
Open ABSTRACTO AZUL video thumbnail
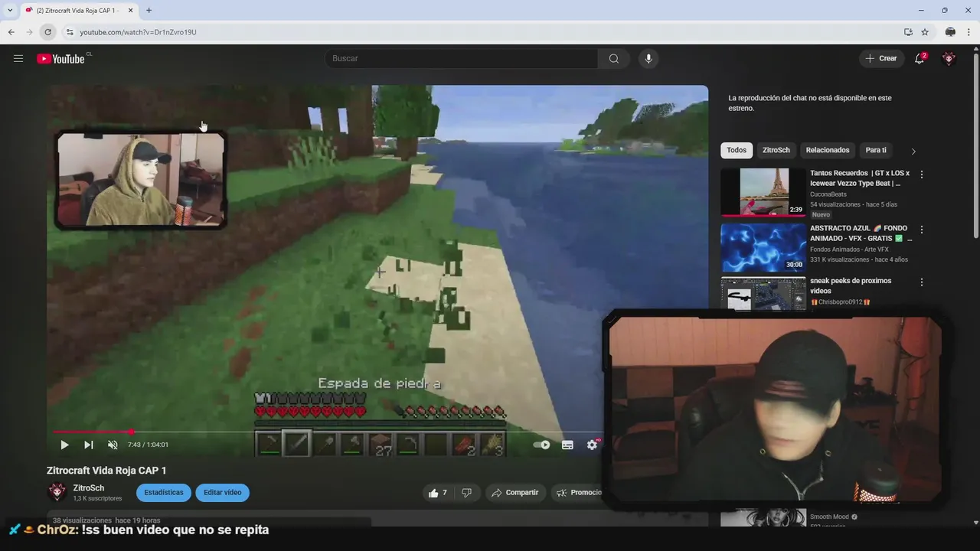[x=763, y=247]
